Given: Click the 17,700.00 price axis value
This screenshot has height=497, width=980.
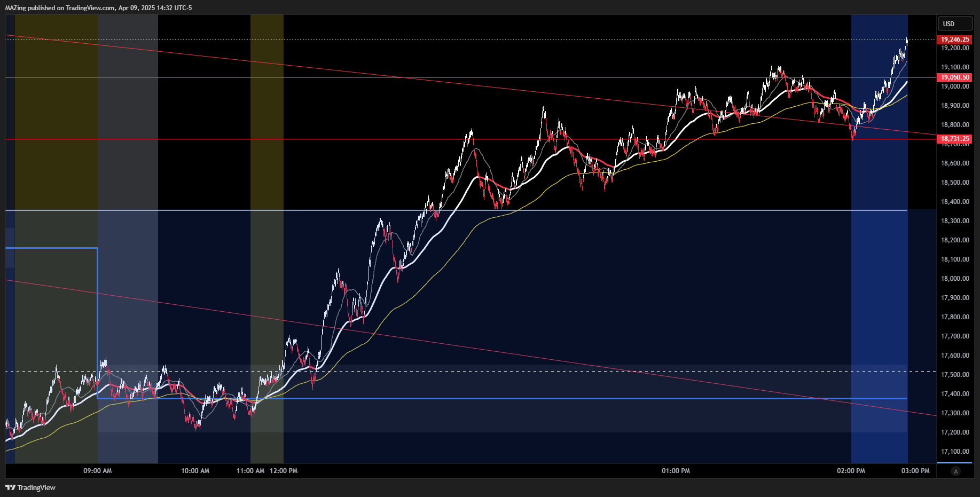Looking at the screenshot, I should 955,336.
